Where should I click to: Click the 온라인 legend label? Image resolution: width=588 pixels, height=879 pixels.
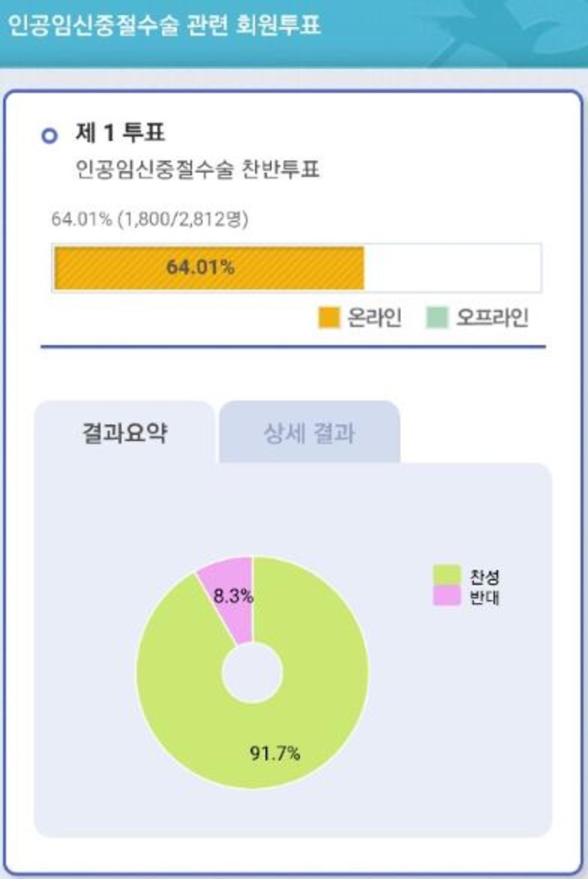(x=374, y=318)
